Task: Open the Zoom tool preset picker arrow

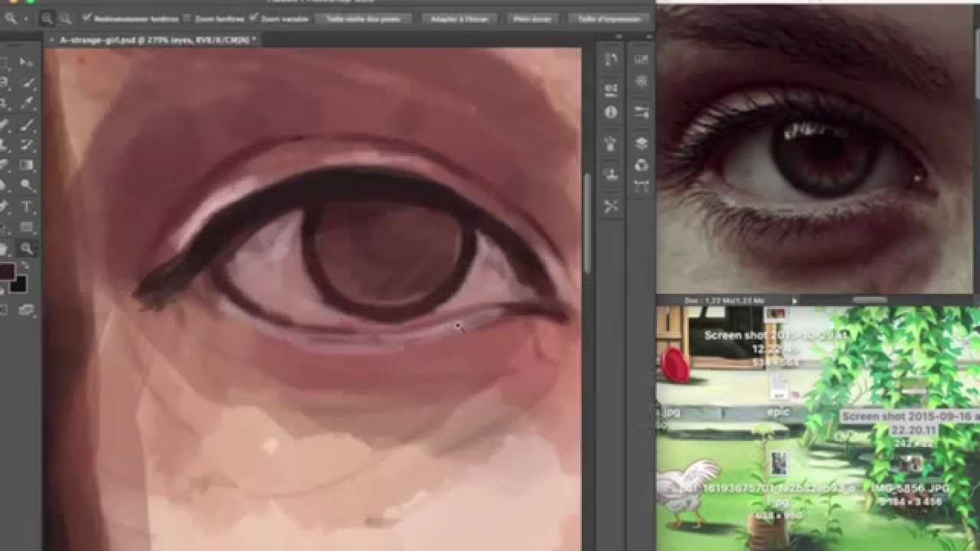Action: [25, 18]
